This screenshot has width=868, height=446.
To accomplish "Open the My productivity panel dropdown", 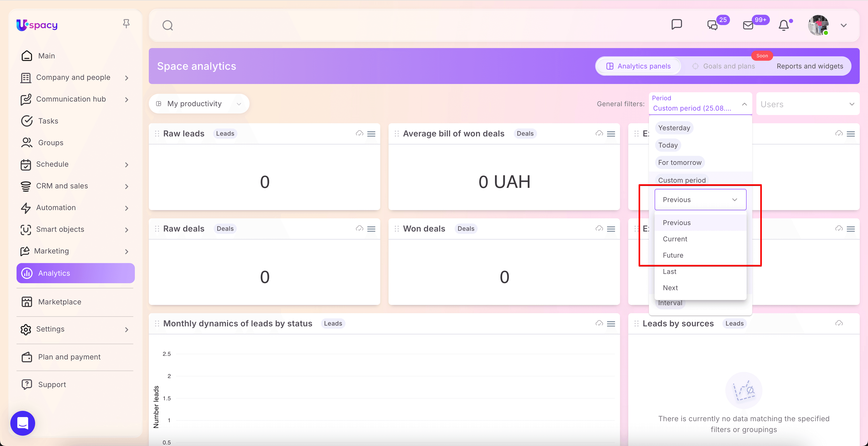I will (x=199, y=104).
